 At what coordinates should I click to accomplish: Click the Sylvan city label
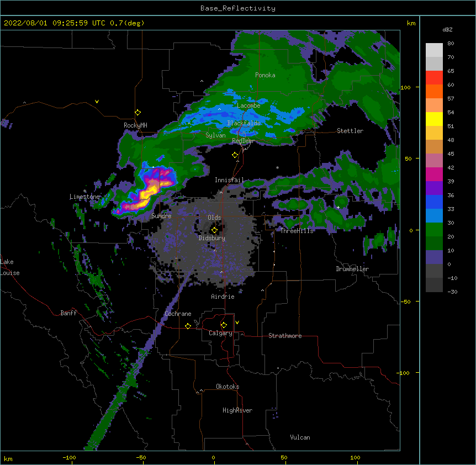click(x=215, y=135)
